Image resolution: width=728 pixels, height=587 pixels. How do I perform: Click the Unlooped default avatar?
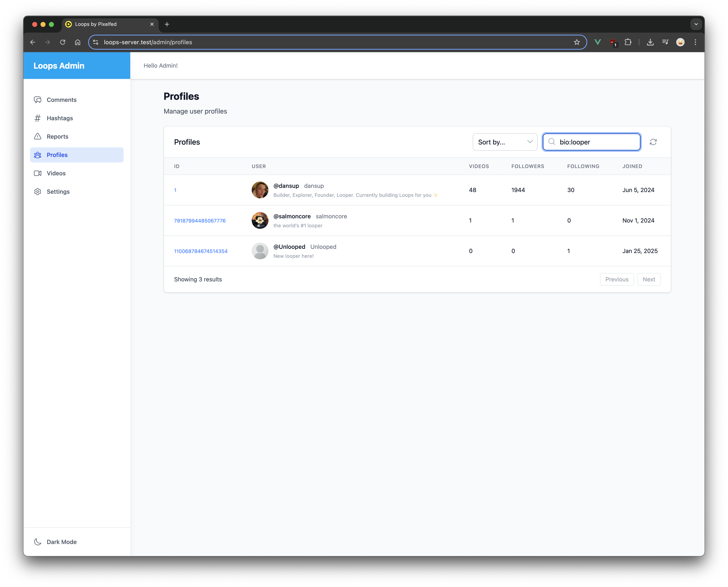point(260,251)
